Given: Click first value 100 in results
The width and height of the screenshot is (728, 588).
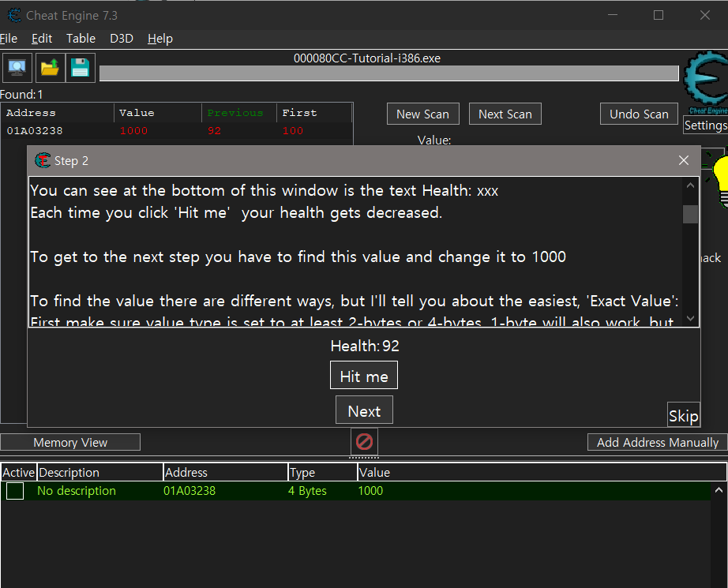Looking at the screenshot, I should pos(292,131).
